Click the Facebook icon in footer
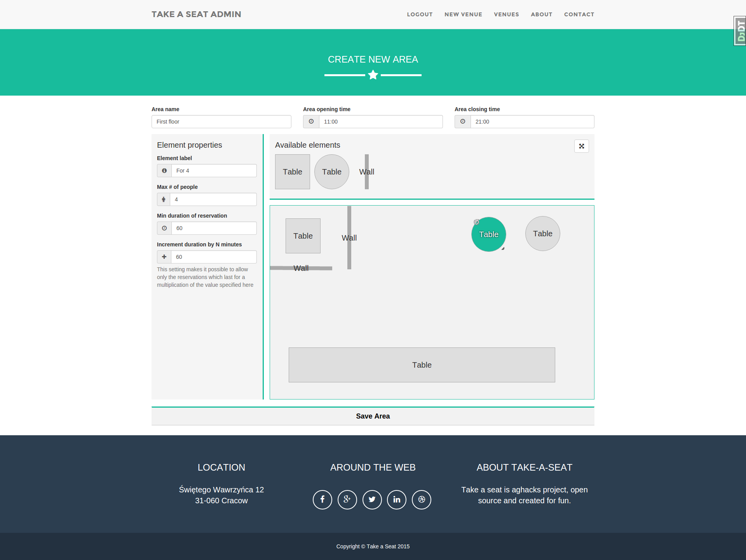The image size is (746, 560). [x=322, y=499]
